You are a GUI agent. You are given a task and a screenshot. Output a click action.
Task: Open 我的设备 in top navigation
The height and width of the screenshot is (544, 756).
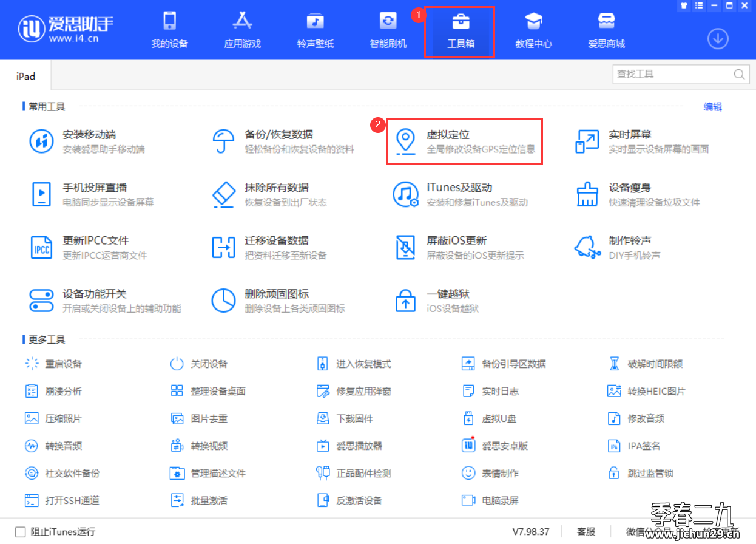[170, 30]
